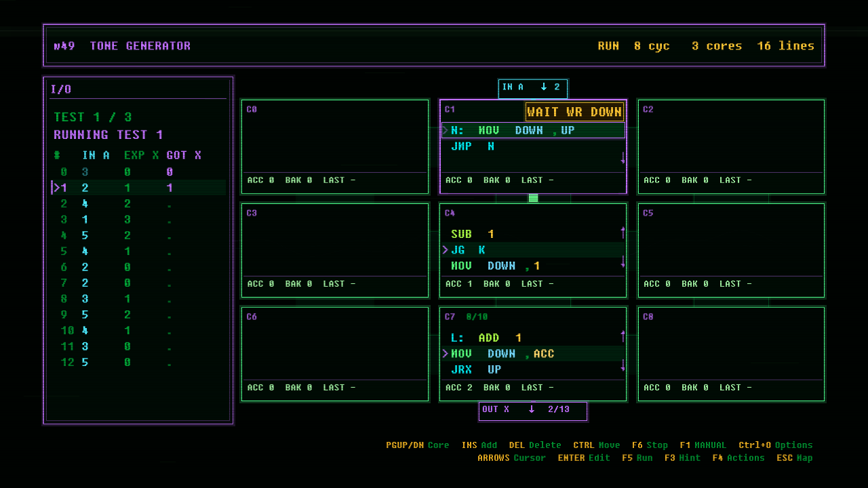
Task: Click the DEL Delete shortcut
Action: tap(535, 445)
